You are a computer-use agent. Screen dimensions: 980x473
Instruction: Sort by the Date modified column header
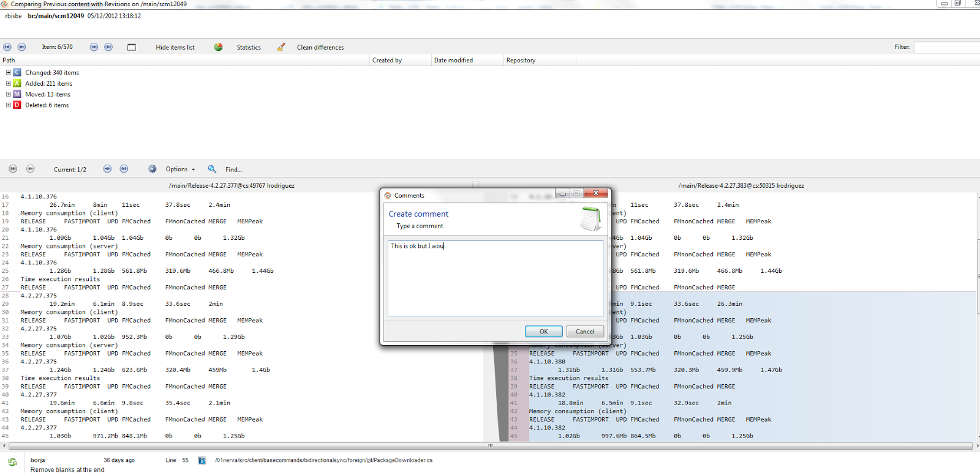[x=467, y=60]
